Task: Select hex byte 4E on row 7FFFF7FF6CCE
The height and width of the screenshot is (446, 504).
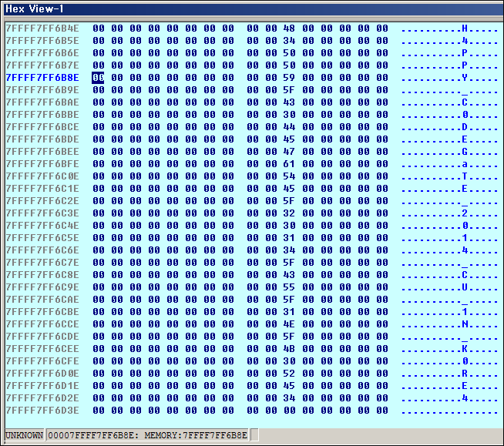Action: tap(289, 324)
